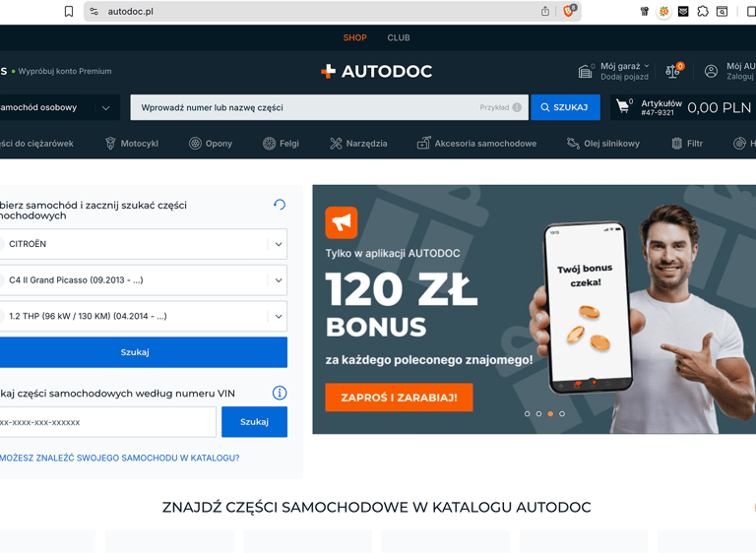
Task: Click the VIN info icon
Action: [280, 393]
